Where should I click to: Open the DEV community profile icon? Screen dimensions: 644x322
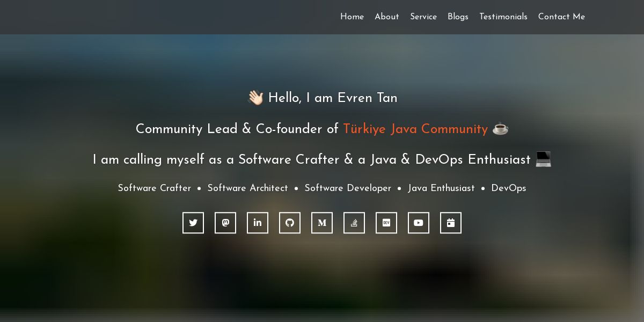coord(386,223)
